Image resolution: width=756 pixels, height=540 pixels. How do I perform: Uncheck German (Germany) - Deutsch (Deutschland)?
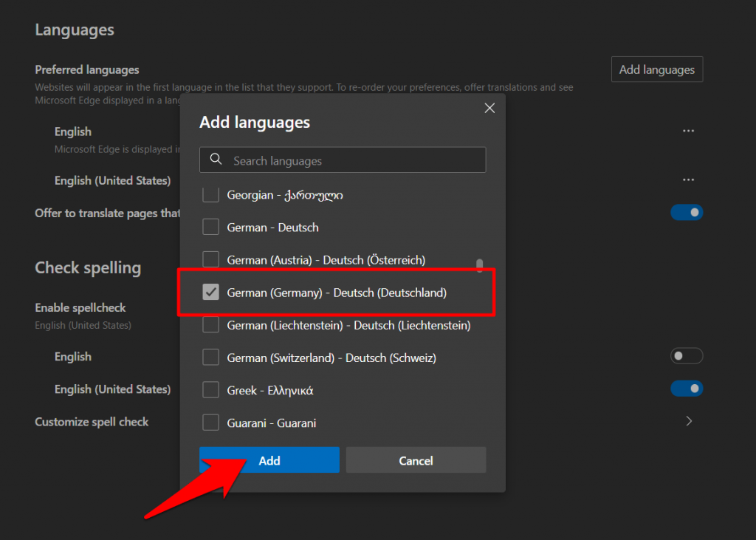click(x=211, y=293)
